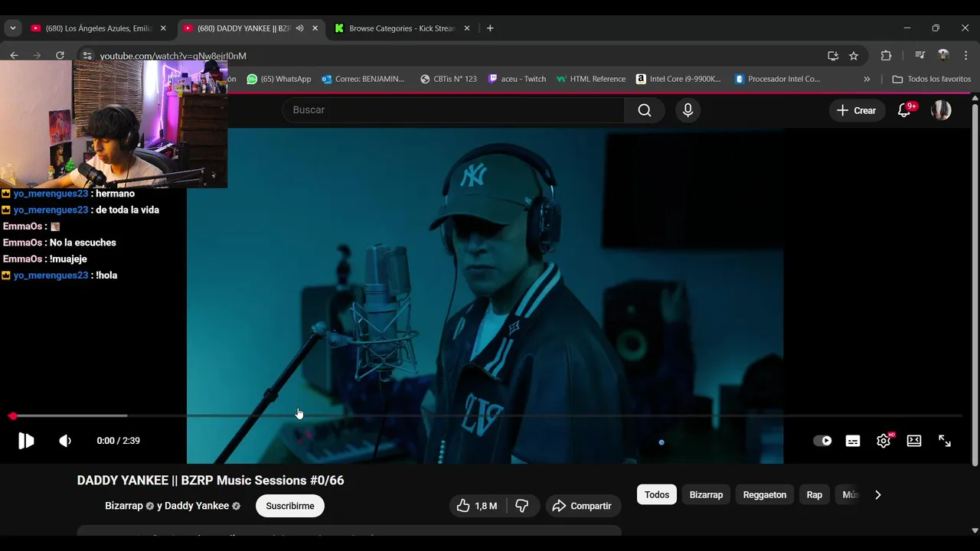Go forward with the browser arrow

[37, 55]
